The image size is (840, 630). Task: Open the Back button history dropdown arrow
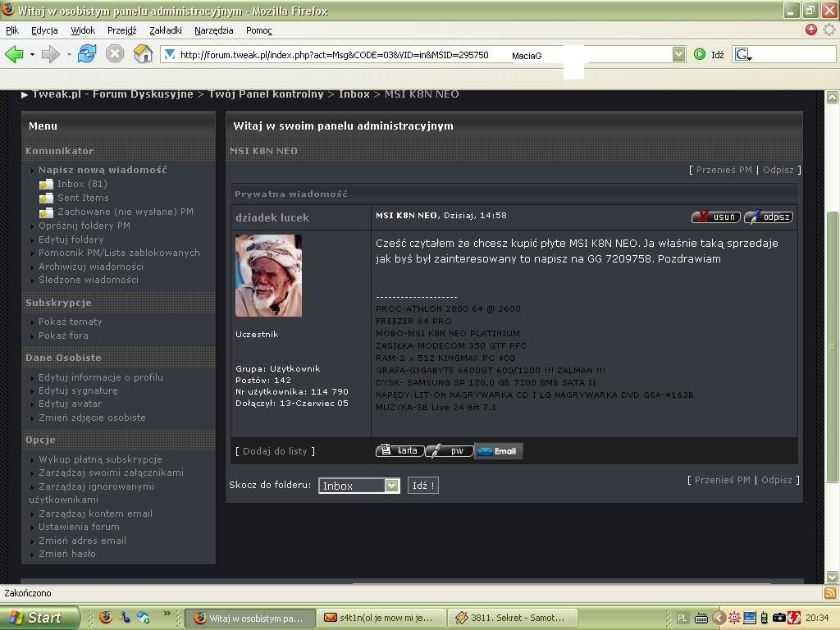pos(32,55)
